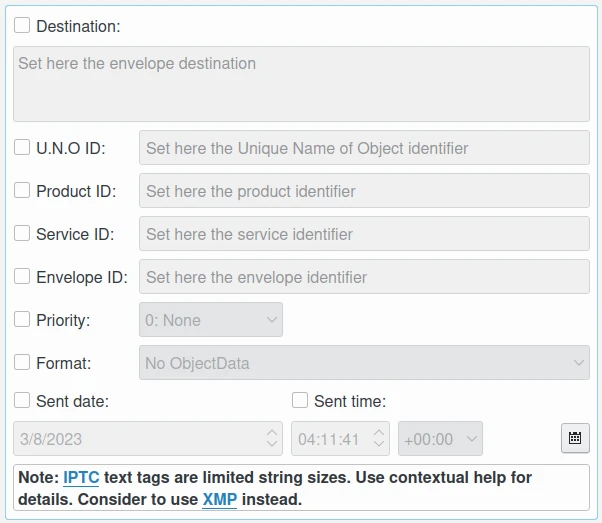Click the Unique Name of Object identifier field
The width and height of the screenshot is (602, 523).
tap(364, 148)
